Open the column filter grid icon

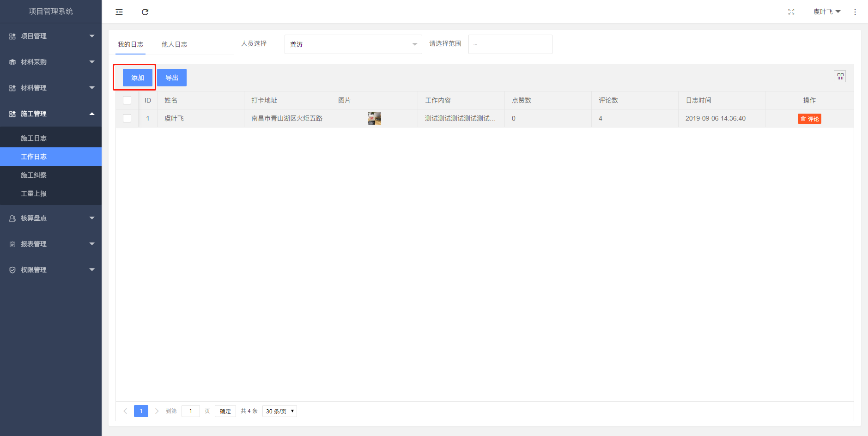(x=840, y=77)
